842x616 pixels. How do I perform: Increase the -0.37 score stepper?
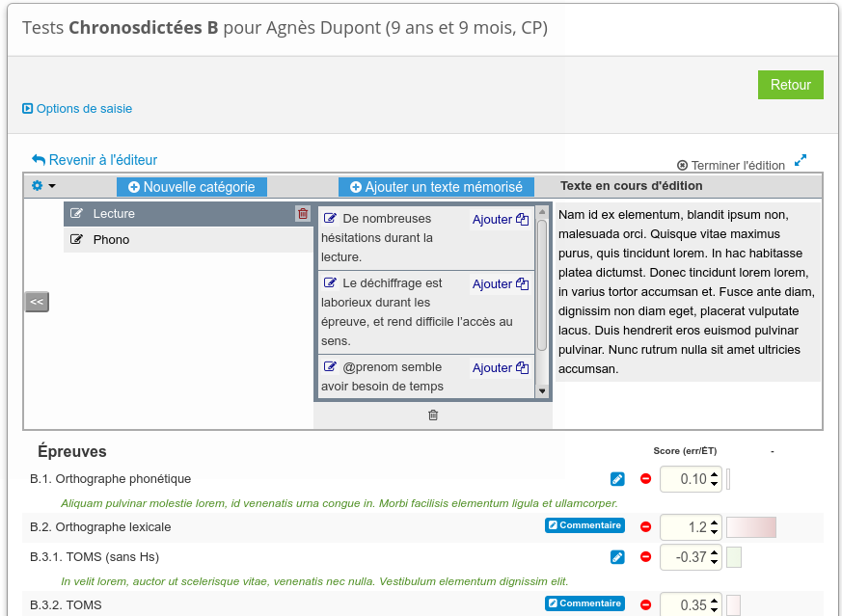pyautogui.click(x=714, y=552)
